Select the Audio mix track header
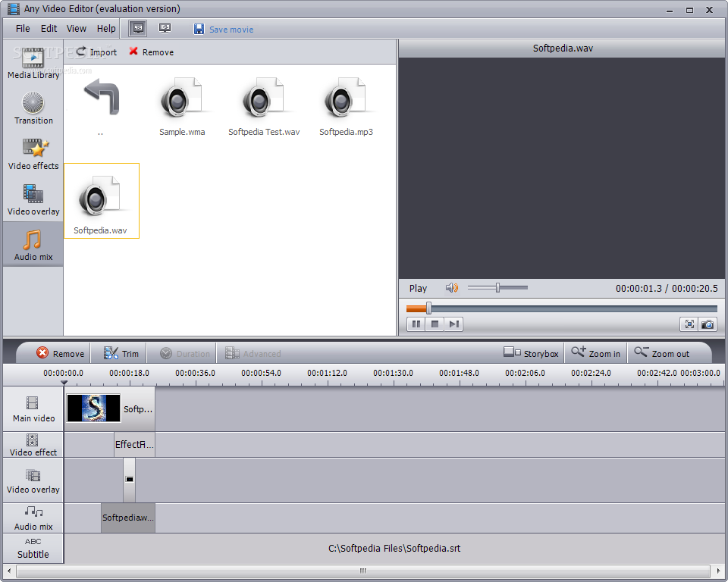The width and height of the screenshot is (728, 582). (x=33, y=518)
